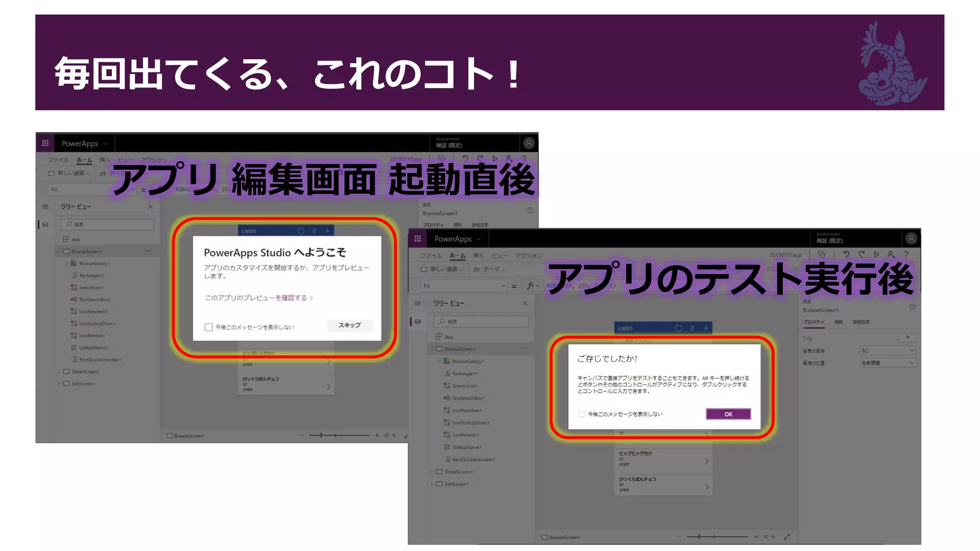Screen dimensions: 980x551
Task: Expand BrowseGallery1 in right window tree
Action: pyautogui.click(x=439, y=361)
